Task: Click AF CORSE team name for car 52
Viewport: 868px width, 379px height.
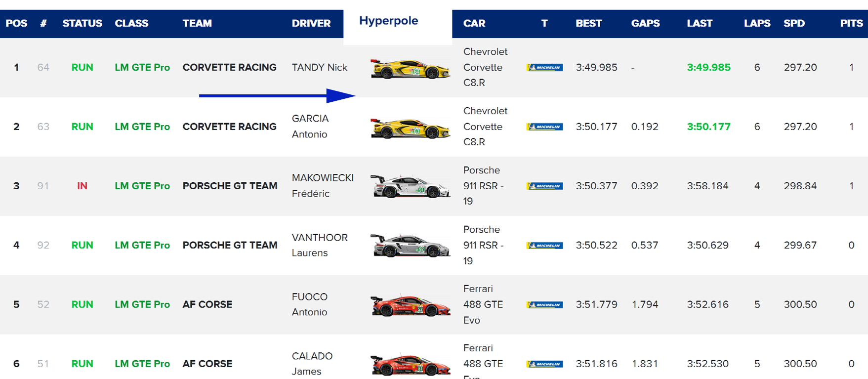Action: coord(207,304)
